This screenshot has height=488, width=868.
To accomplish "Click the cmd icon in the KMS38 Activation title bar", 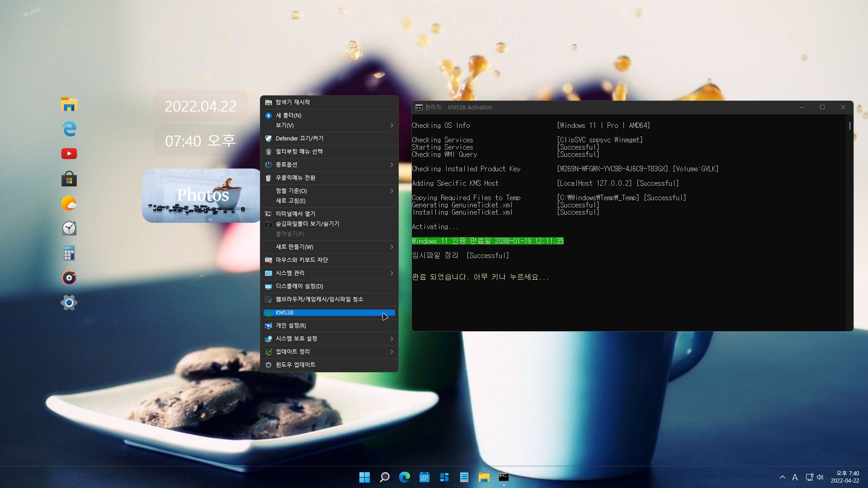I will tap(419, 108).
